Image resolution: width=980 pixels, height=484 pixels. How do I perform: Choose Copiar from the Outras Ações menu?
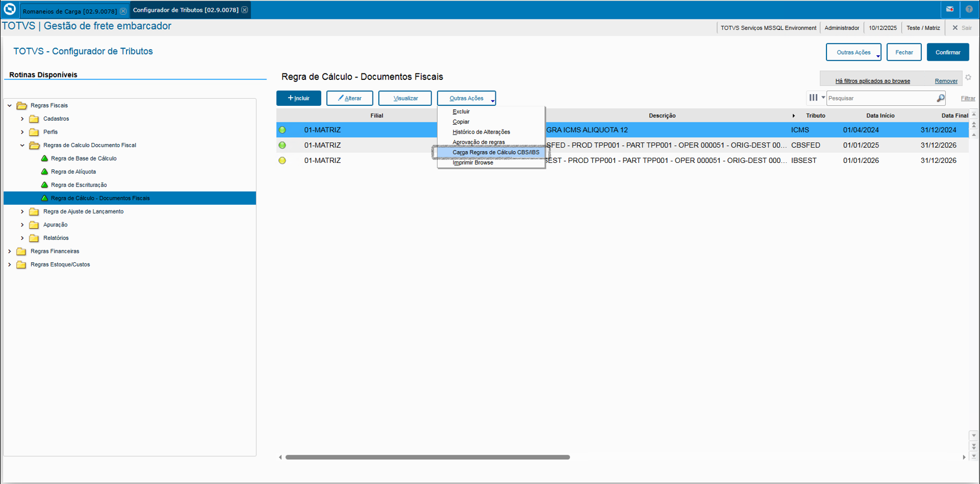(x=461, y=122)
